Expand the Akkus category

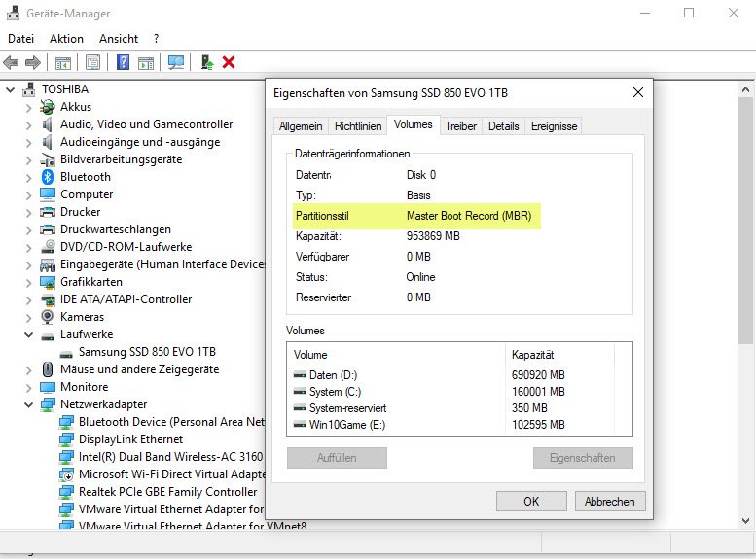click(x=29, y=107)
